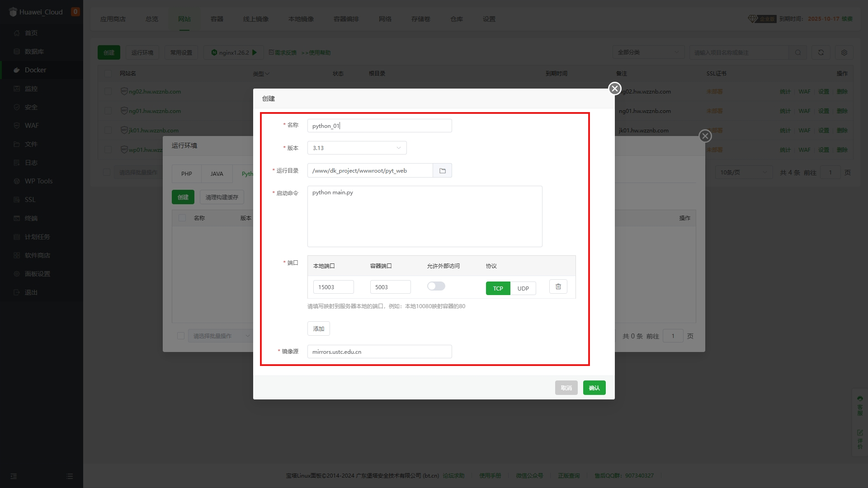
Task: Close the 创建 dialog
Action: point(614,89)
